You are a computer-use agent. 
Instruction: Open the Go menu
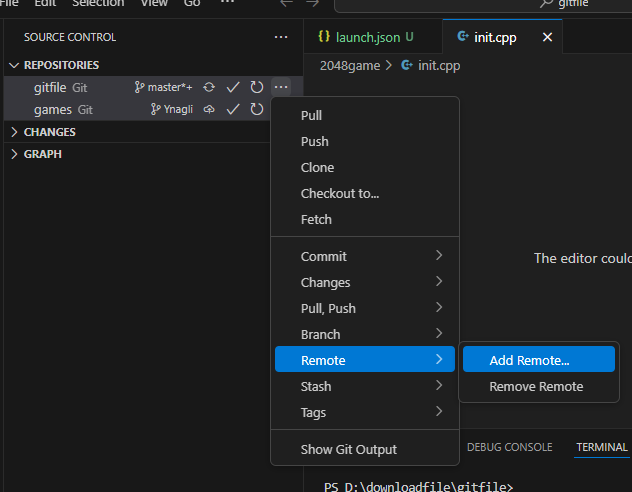[192, 3]
